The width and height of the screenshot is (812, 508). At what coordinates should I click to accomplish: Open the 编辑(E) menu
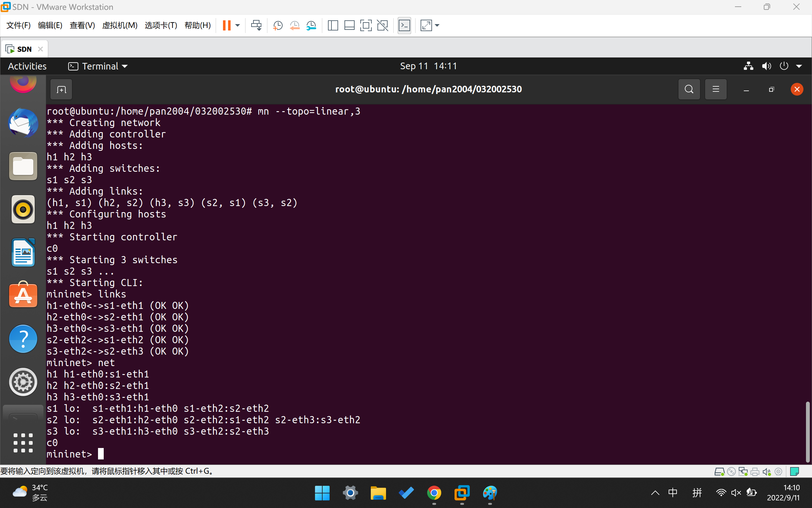50,25
